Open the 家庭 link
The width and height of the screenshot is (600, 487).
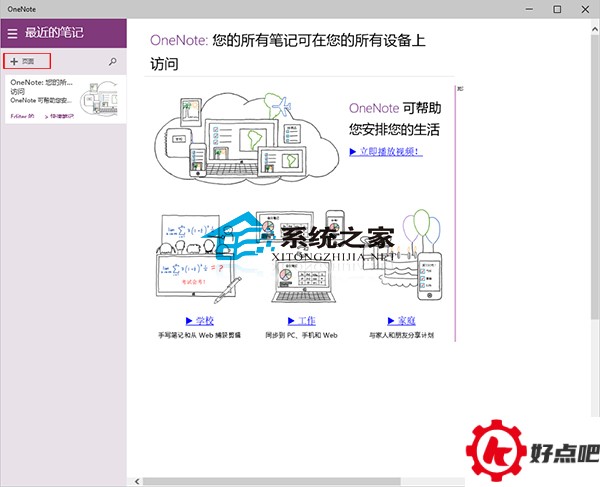tap(401, 321)
